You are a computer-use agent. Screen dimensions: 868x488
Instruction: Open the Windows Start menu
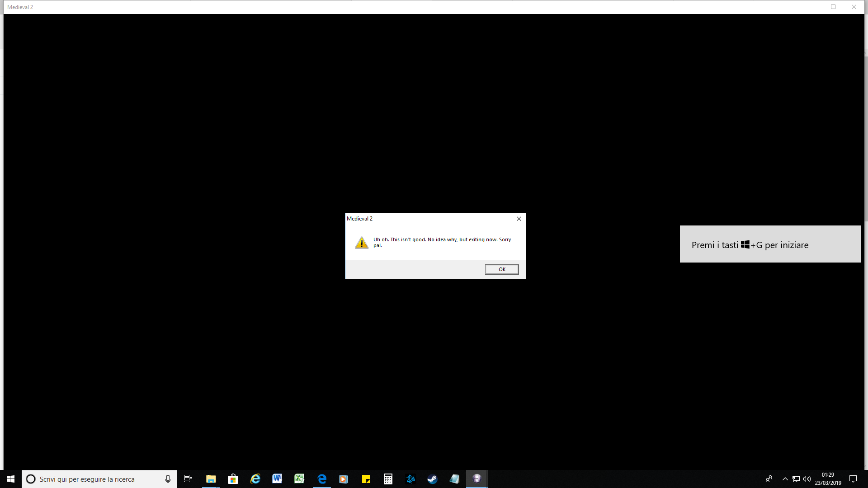point(11,479)
